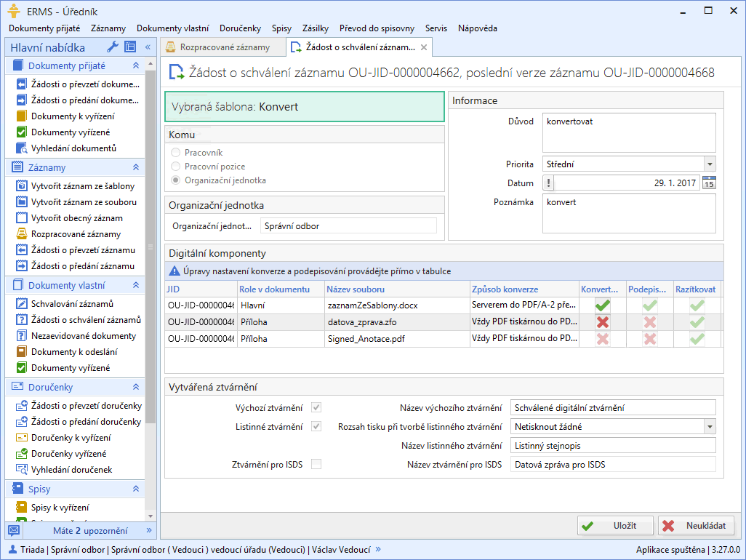This screenshot has height=560, width=746.
Task: Switch to the Rozpracované záznamy tab
Action: (x=224, y=47)
